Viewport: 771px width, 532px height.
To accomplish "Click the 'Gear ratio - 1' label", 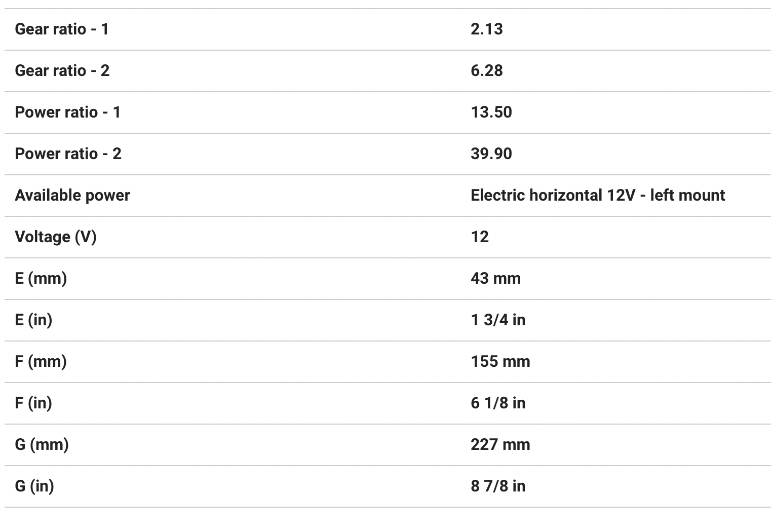I will pyautogui.click(x=61, y=29).
